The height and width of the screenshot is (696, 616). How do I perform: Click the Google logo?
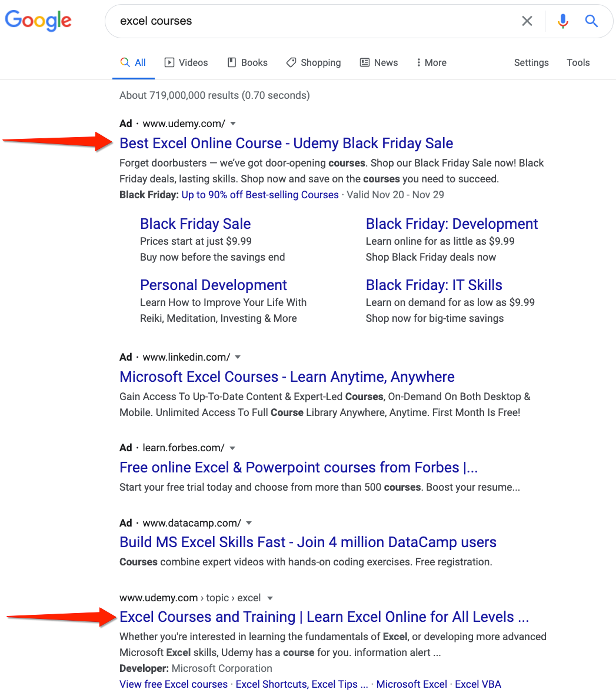click(x=38, y=21)
